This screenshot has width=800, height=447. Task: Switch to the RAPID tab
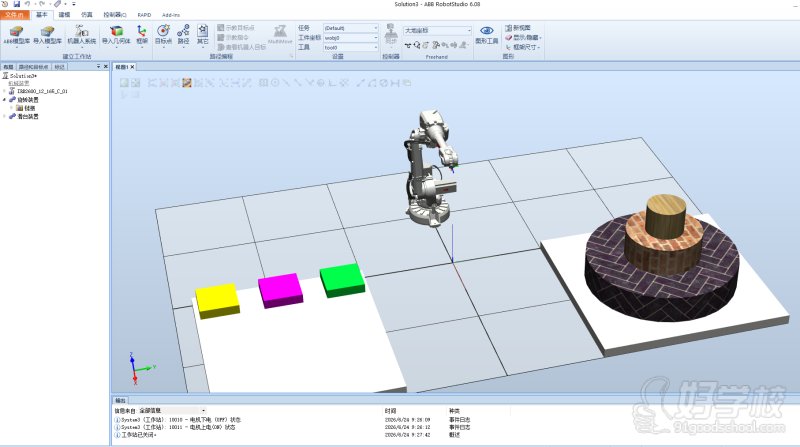144,15
